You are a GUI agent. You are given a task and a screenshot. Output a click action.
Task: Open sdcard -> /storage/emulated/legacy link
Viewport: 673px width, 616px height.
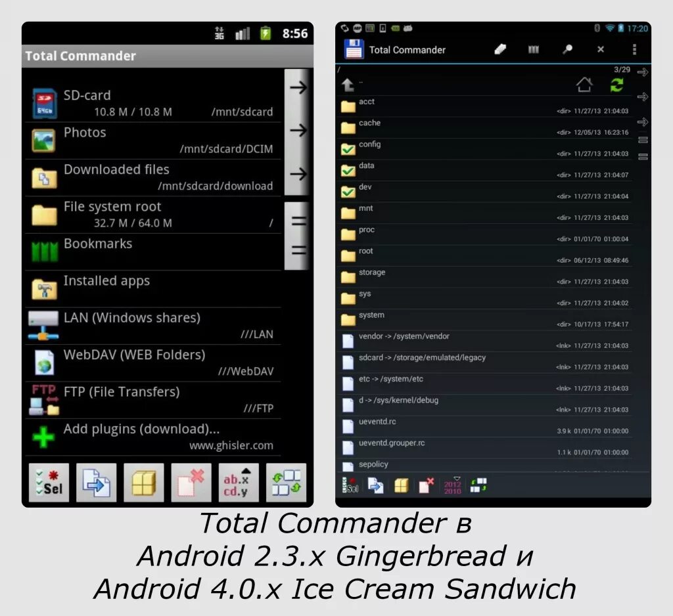tap(485, 363)
